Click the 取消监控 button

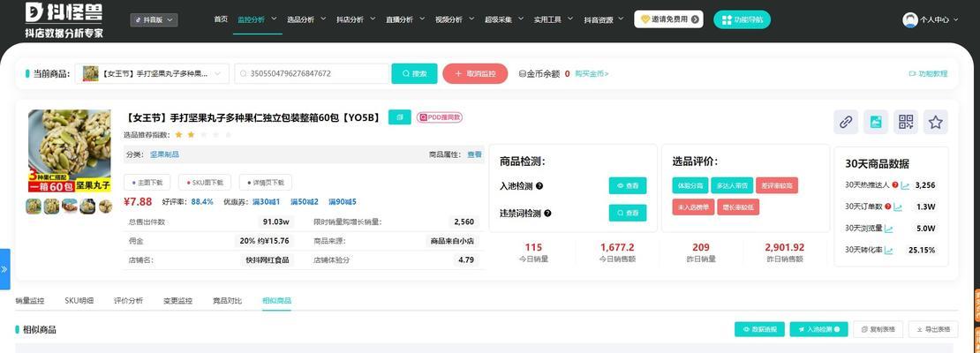(475, 74)
